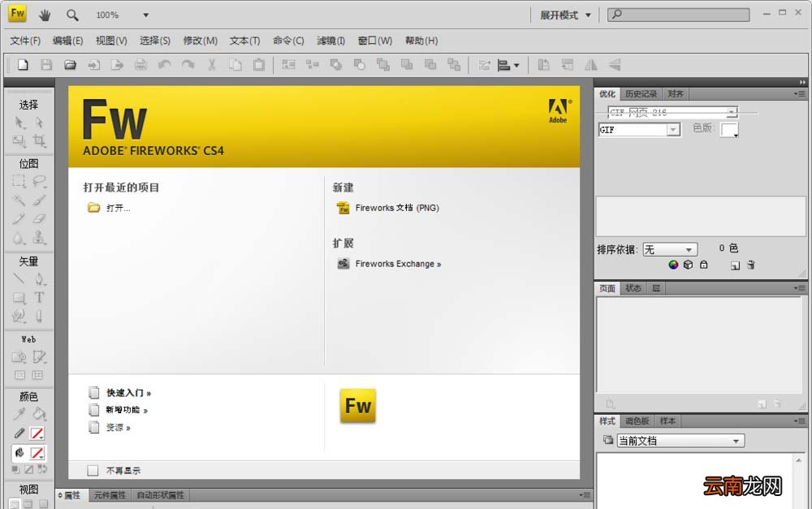Open the Fireworks Exchange link
812x509 pixels.
[x=398, y=264]
